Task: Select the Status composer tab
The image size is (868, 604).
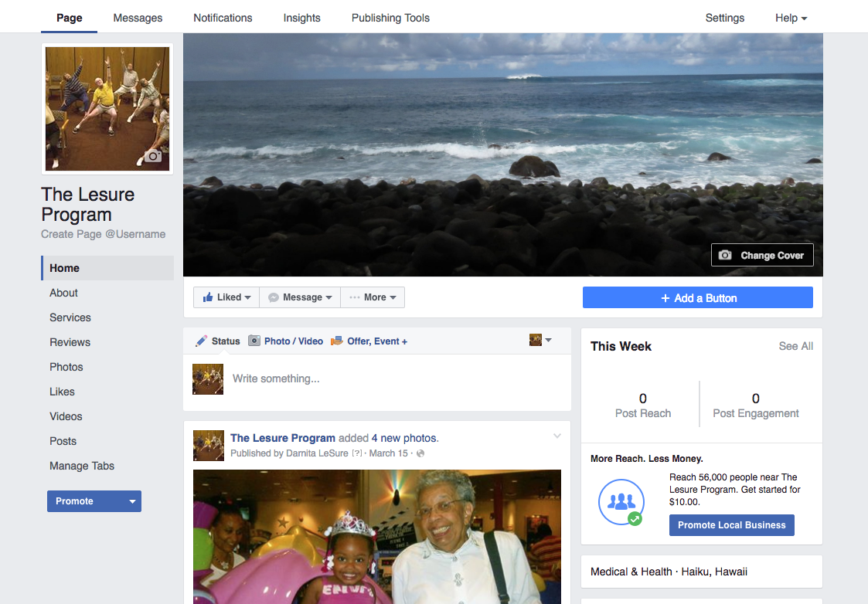Action: (x=217, y=341)
